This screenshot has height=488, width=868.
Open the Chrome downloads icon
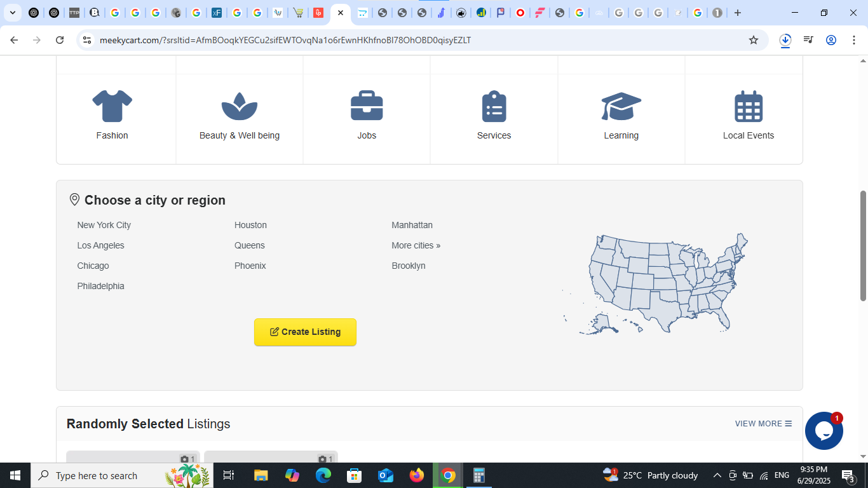(785, 40)
